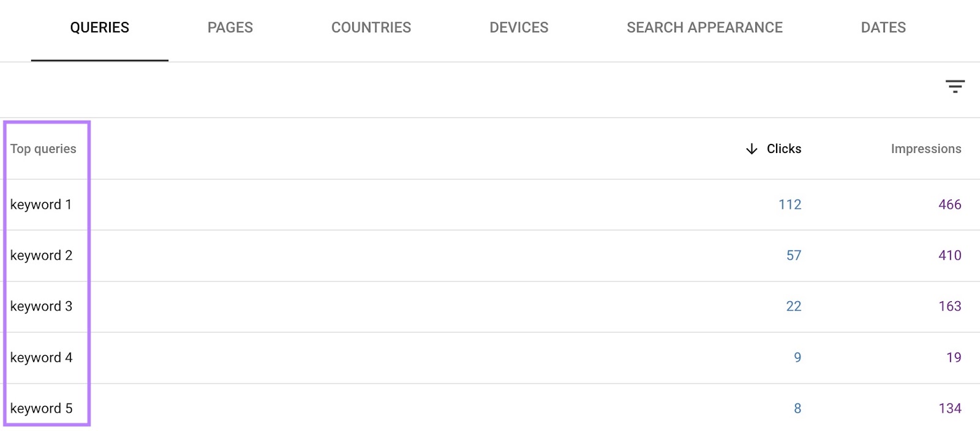This screenshot has height=431, width=980.
Task: Open the filter options icon
Action: pos(956,86)
